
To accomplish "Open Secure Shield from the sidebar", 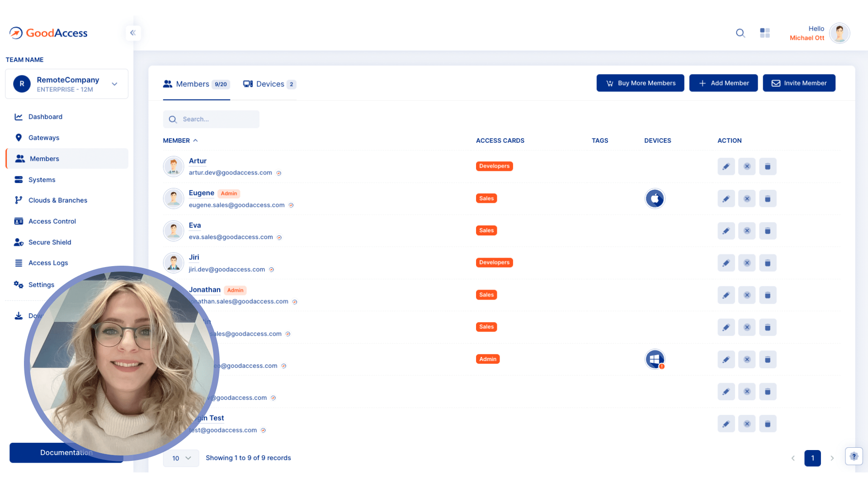I will (50, 242).
